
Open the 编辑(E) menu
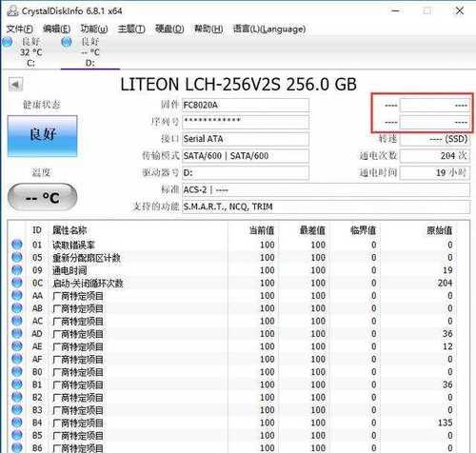click(56, 30)
